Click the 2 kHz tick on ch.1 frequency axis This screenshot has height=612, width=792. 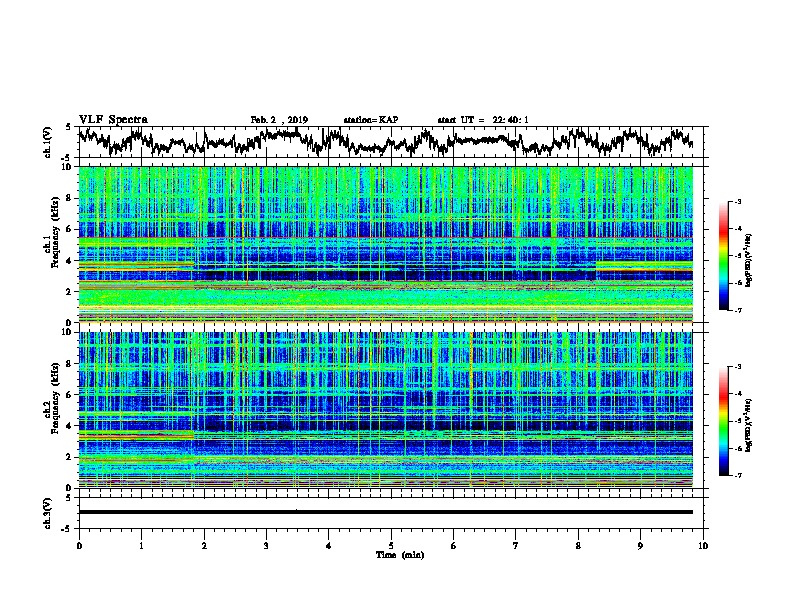pos(70,292)
